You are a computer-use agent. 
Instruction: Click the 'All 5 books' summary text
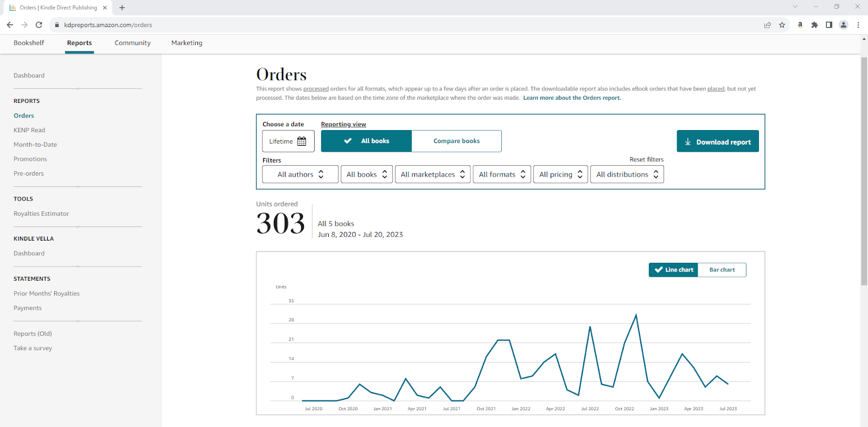[336, 224]
